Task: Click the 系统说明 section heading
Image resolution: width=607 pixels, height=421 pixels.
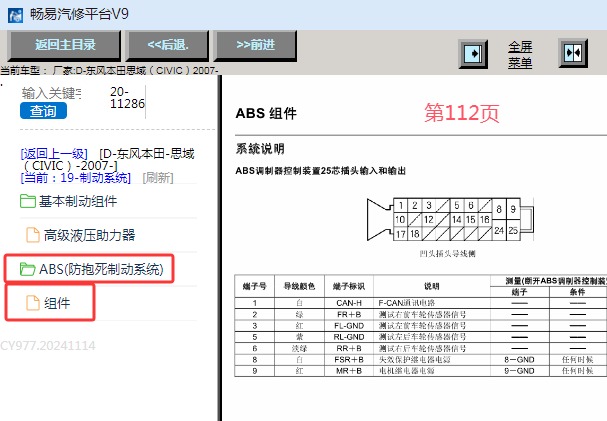Action: [x=260, y=149]
